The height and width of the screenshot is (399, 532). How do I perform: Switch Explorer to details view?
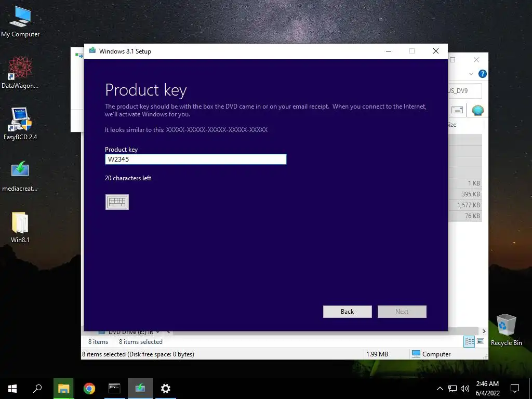pyautogui.click(x=469, y=342)
